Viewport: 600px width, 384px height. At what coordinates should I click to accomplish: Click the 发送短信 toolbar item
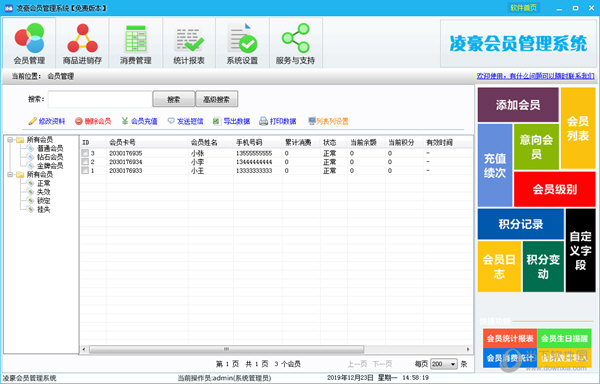coord(186,121)
